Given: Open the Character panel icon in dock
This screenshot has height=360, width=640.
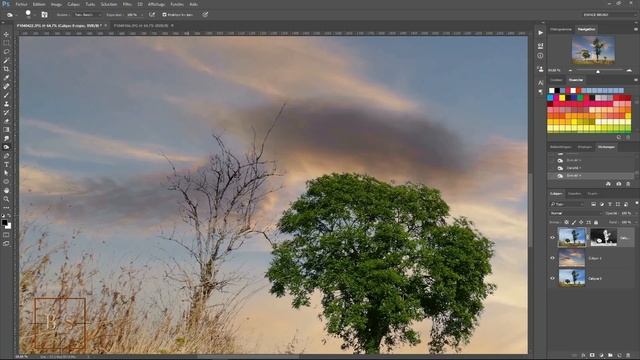Looking at the screenshot, I should [540, 83].
